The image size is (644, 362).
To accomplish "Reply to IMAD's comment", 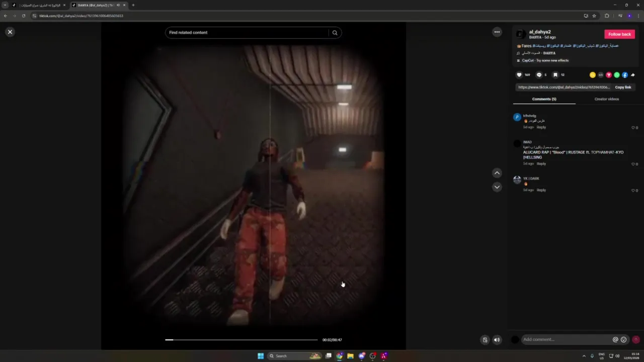I will pyautogui.click(x=541, y=164).
